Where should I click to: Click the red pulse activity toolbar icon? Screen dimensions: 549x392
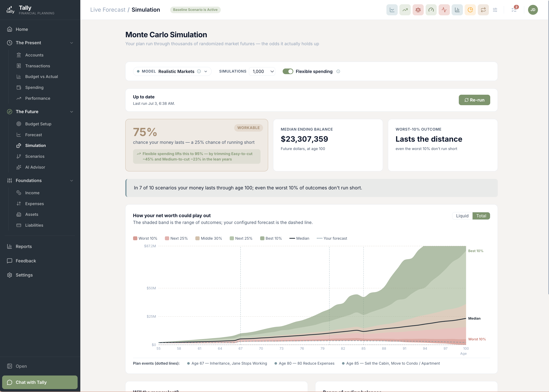pyautogui.click(x=444, y=10)
